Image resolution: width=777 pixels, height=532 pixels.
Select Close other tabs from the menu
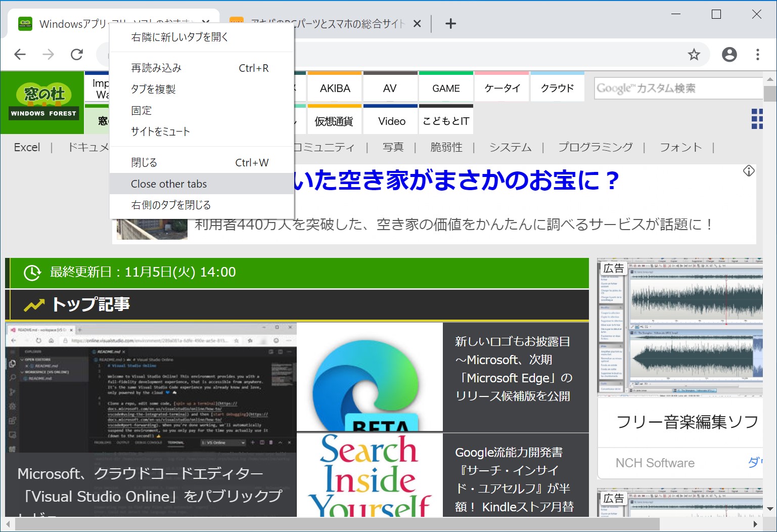(x=168, y=184)
